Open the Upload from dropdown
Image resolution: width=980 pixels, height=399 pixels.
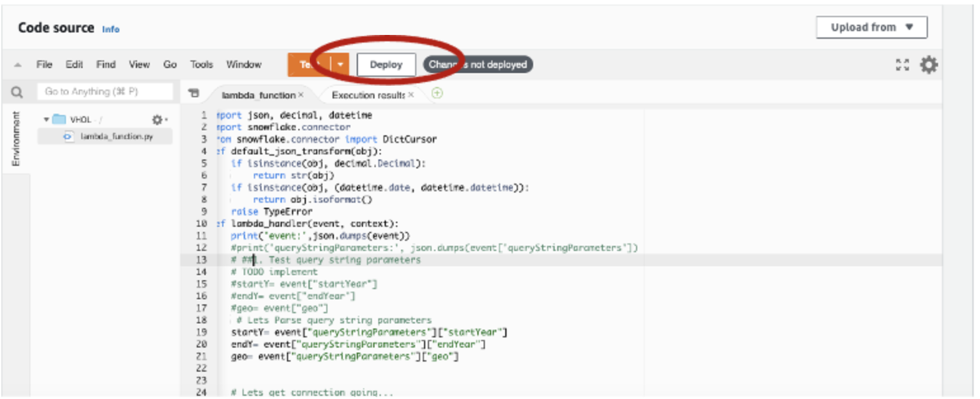click(871, 27)
